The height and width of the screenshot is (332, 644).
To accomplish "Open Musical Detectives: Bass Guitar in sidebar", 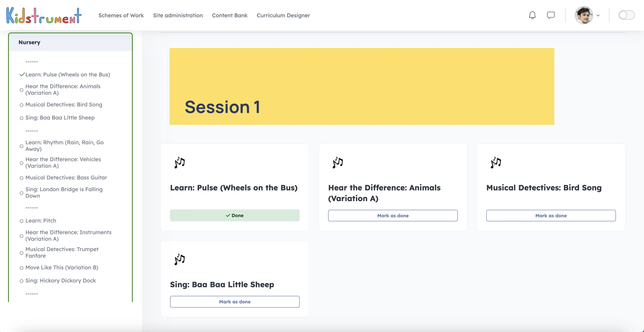I will pyautogui.click(x=66, y=178).
